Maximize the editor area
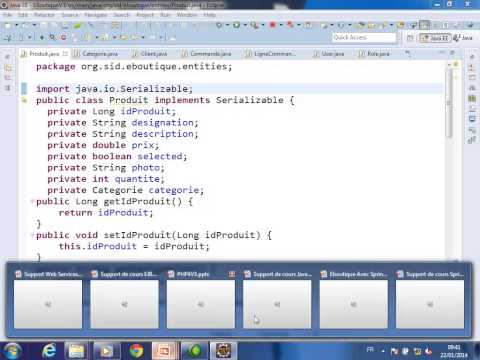The width and height of the screenshot is (480, 360). click(453, 53)
